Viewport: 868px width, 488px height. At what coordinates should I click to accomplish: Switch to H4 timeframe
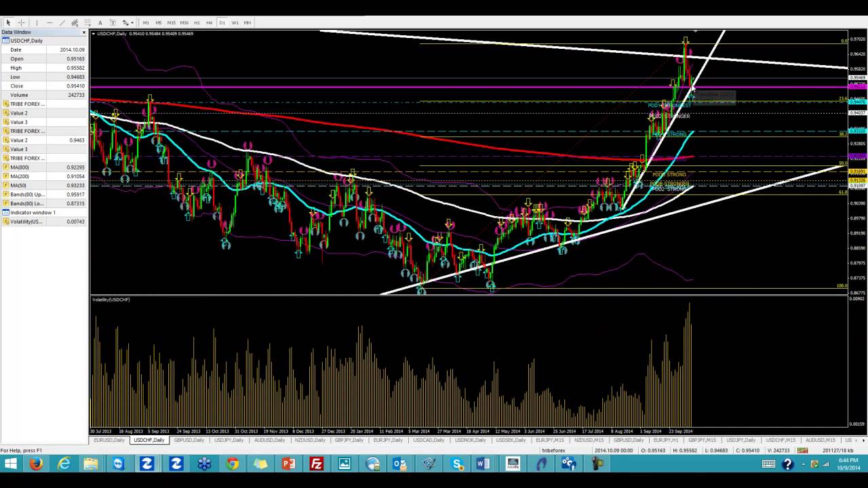coord(209,22)
